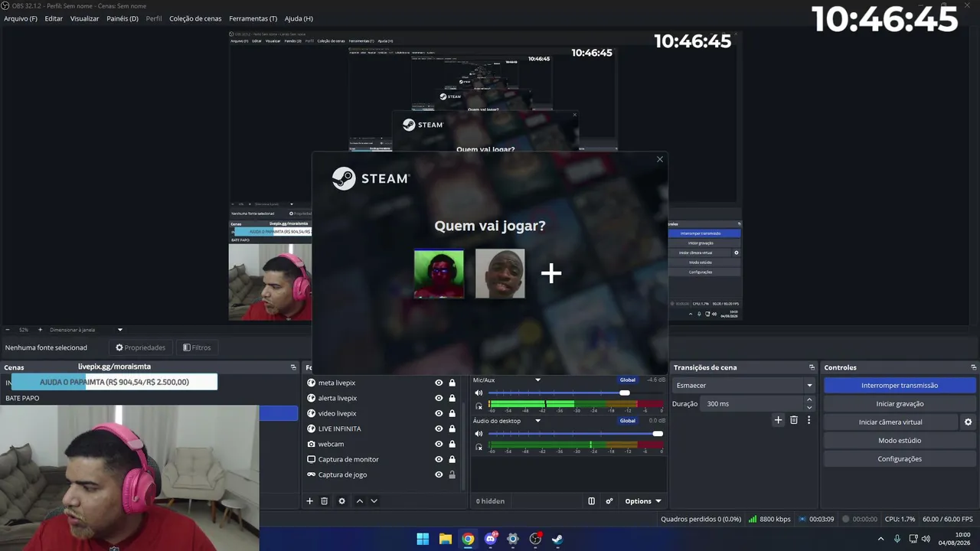
Task: Zoom out the preview with the minus icon
Action: point(8,330)
